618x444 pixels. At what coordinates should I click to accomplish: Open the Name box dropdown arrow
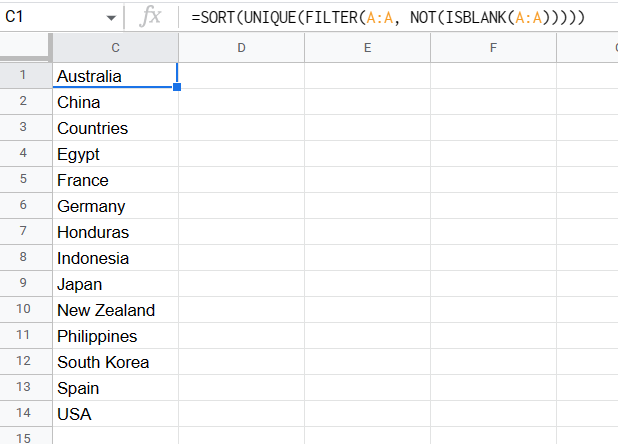point(111,18)
